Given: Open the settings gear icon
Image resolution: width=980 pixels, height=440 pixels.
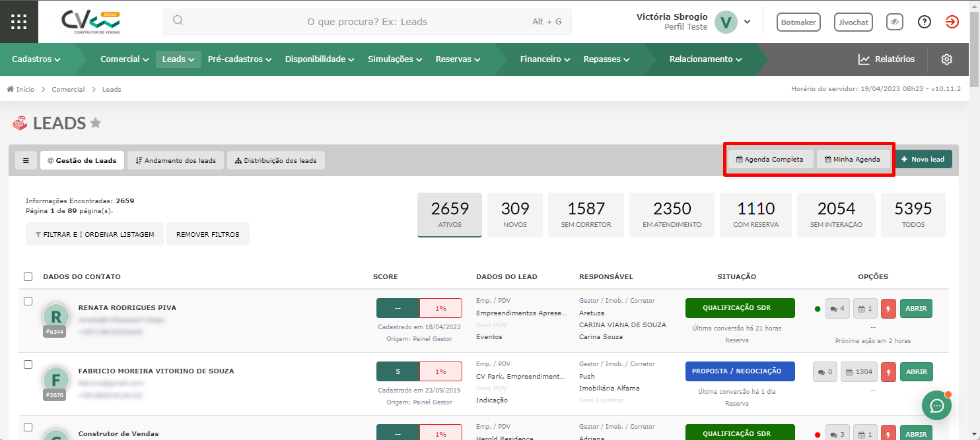Looking at the screenshot, I should 946,59.
